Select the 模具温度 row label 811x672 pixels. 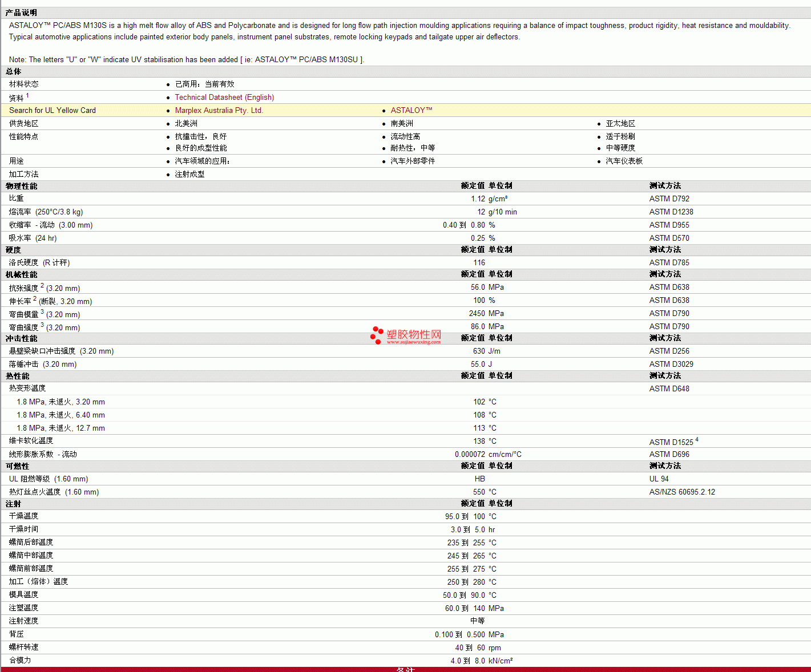coord(24,595)
